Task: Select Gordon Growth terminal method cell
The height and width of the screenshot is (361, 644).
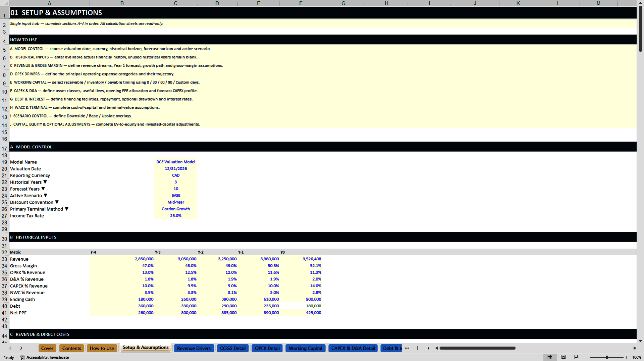Action: tap(175, 209)
